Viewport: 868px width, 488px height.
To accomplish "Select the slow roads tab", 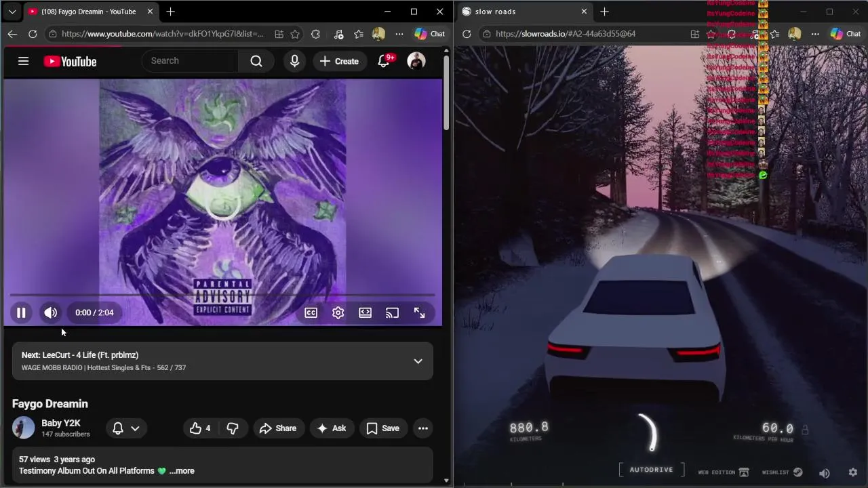I will 526,12.
